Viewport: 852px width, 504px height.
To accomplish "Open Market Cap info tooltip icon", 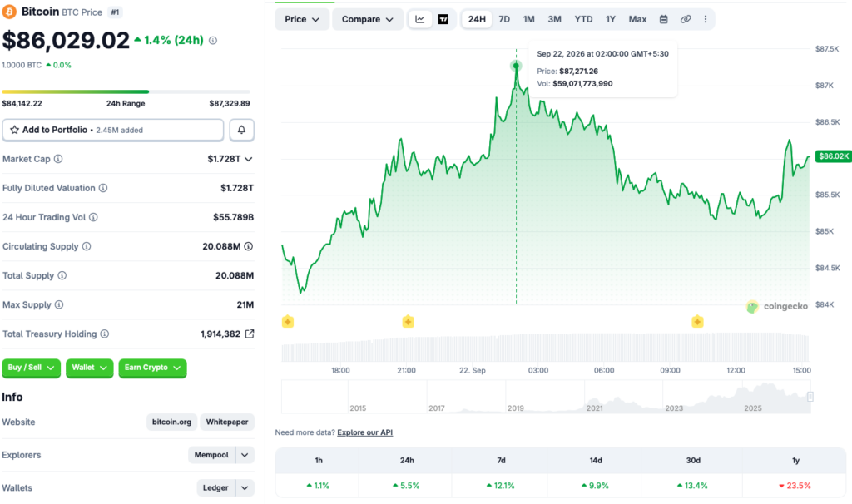I will (58, 159).
